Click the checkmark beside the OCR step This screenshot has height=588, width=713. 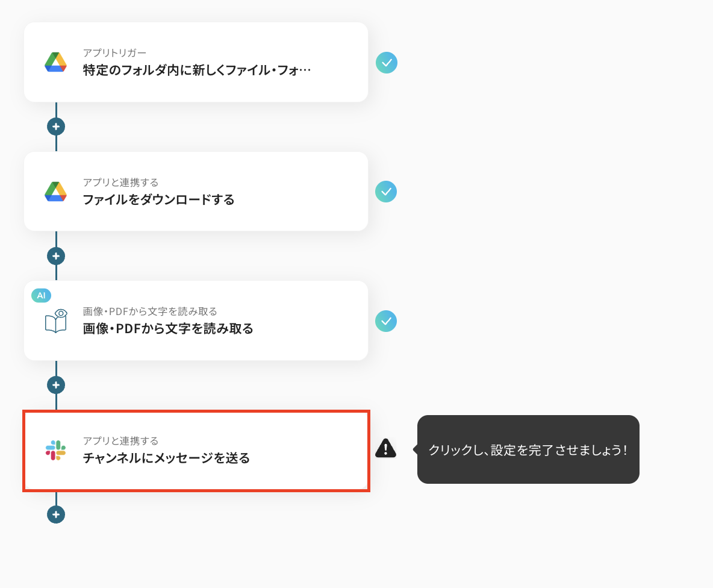point(386,321)
